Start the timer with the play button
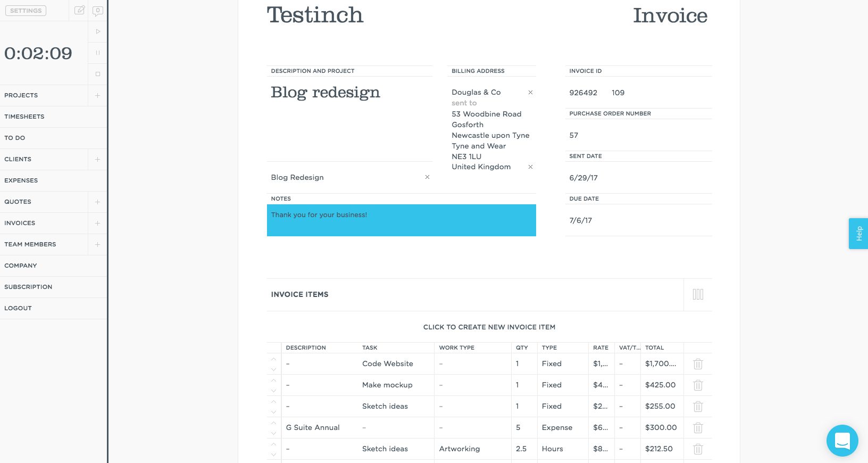 pyautogui.click(x=98, y=31)
